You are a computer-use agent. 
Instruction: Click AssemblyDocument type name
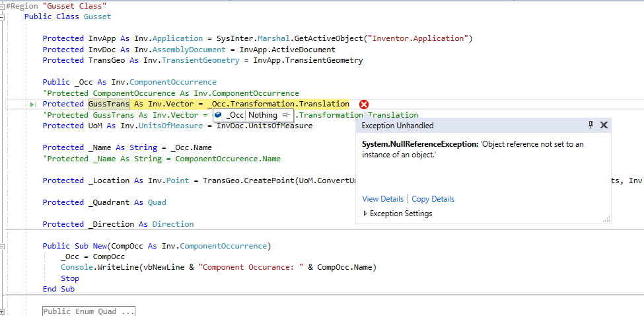tap(189, 50)
